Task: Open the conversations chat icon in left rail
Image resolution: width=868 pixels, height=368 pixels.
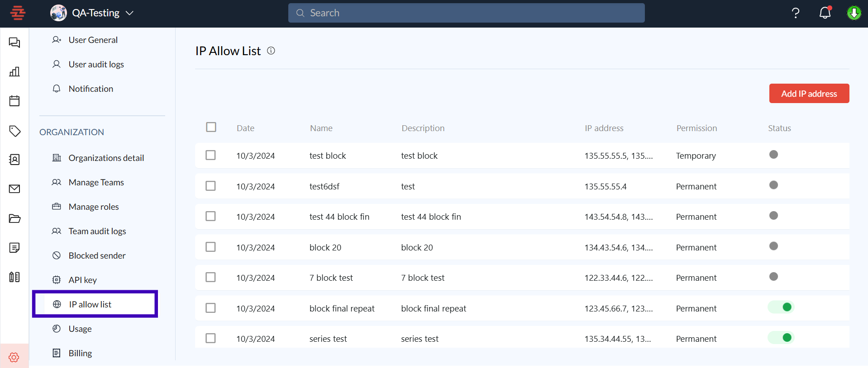Action: click(x=14, y=42)
